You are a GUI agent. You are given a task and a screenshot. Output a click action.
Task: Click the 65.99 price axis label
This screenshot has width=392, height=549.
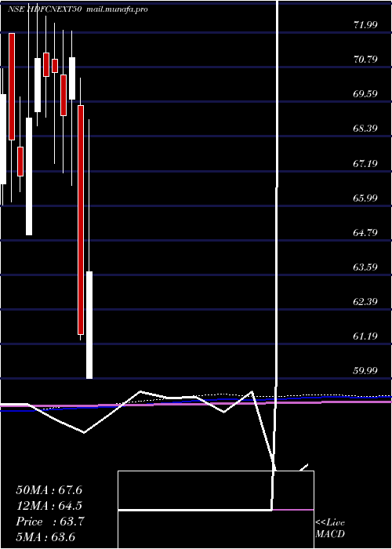click(366, 198)
